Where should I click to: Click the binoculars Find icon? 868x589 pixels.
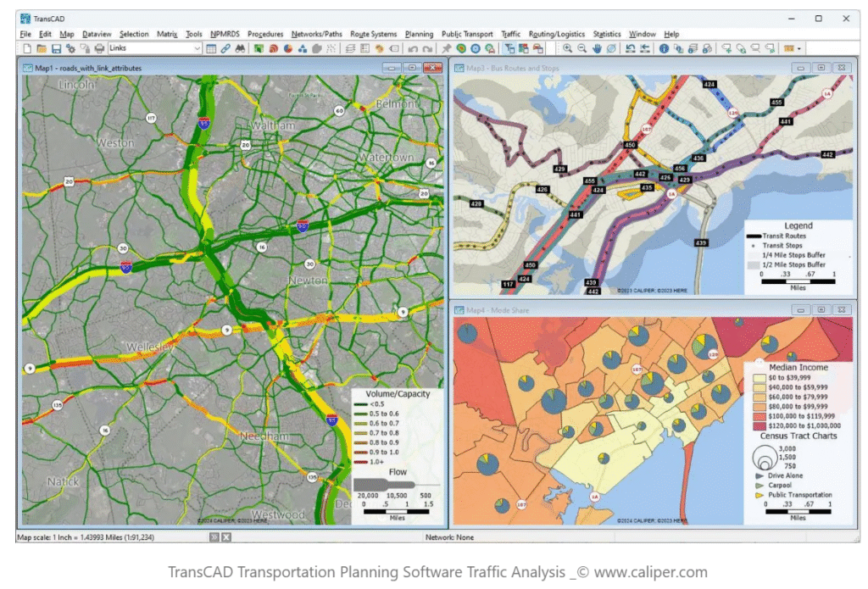pos(240,48)
